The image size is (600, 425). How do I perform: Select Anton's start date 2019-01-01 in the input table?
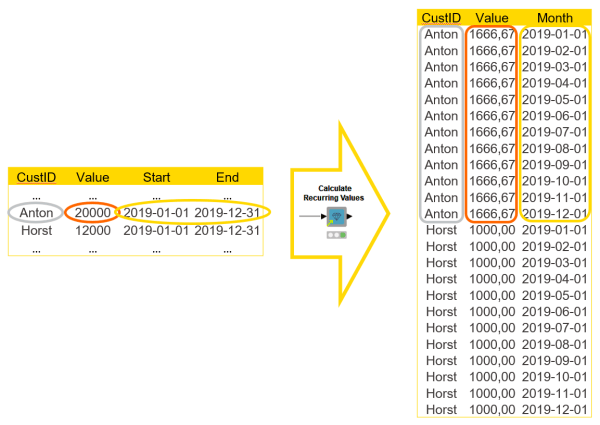[x=156, y=213]
